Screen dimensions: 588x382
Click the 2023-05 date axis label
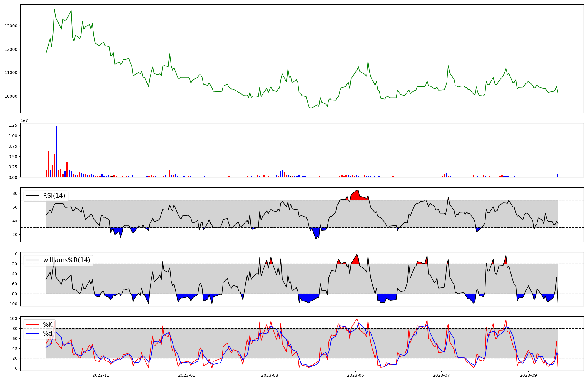pyautogui.click(x=355, y=375)
